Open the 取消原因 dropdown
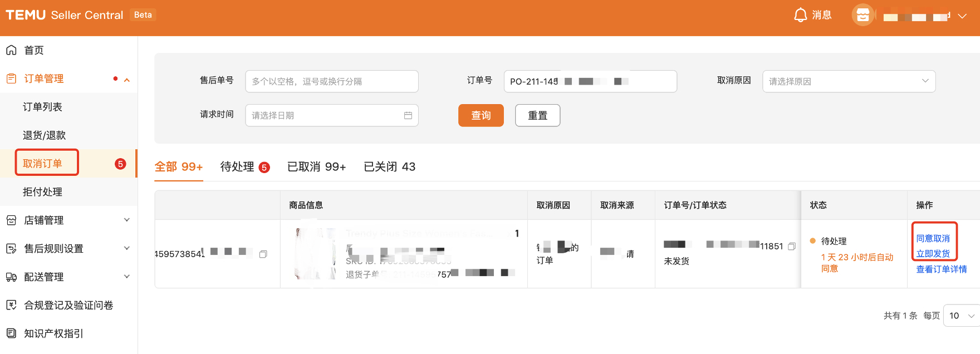Screen dimensions: 980x354 point(849,81)
